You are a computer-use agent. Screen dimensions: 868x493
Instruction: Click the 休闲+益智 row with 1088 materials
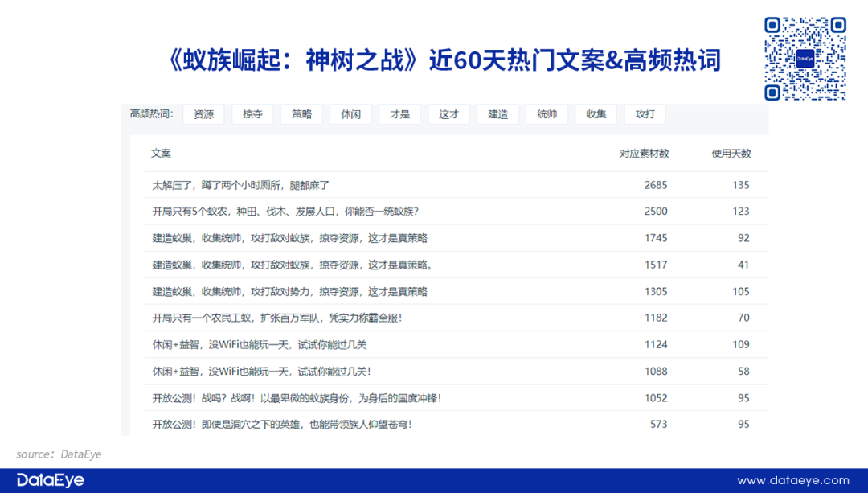tap(457, 371)
